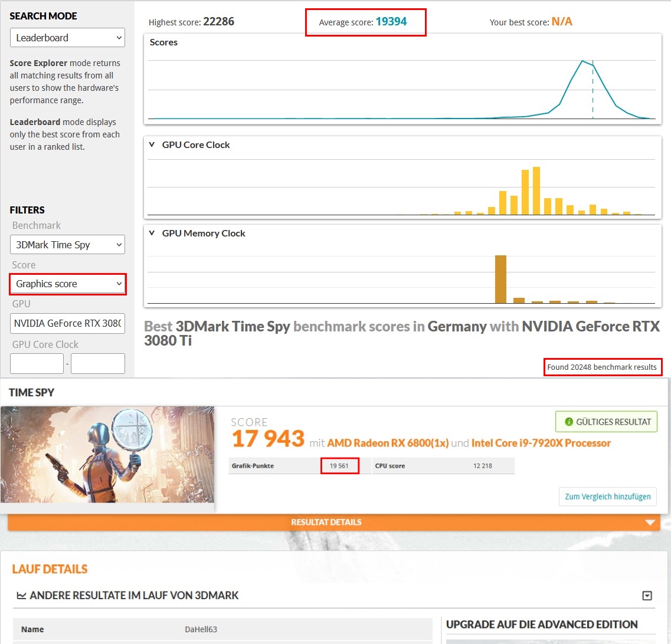This screenshot has height=644, width=671.
Task: Expand the Resultat Details bar
Action: click(334, 522)
